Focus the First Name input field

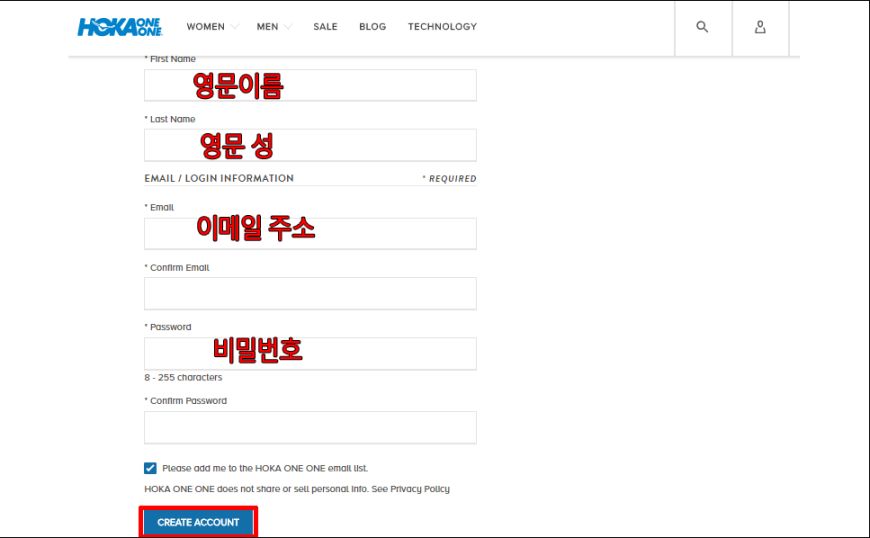click(310, 85)
